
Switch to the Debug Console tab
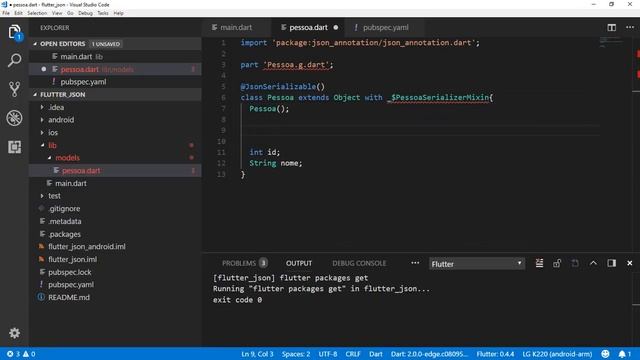(359, 263)
